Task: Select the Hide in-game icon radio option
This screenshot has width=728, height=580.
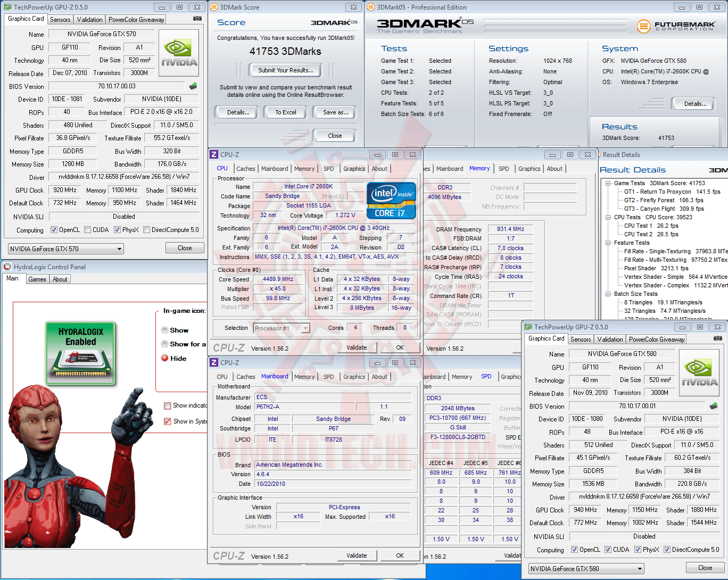Action: [x=165, y=358]
